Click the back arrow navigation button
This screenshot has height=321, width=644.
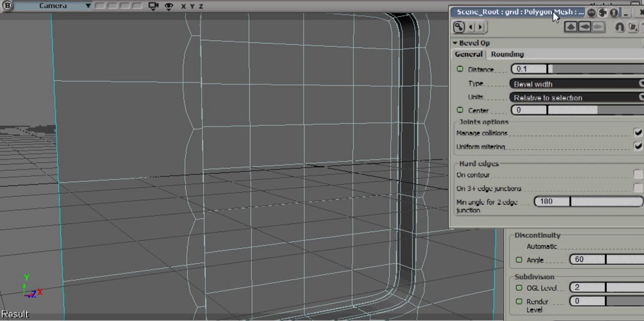tap(584, 27)
